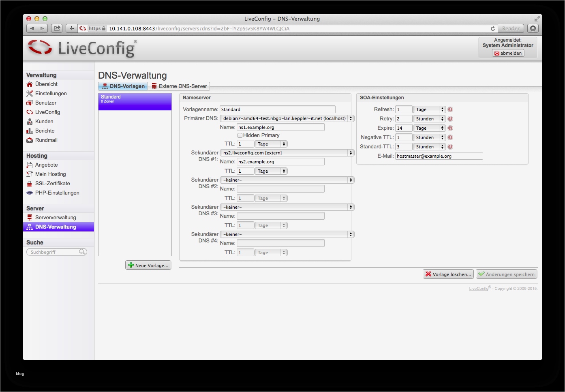Click the Refresh value field
This screenshot has width=565, height=392.
coord(404,109)
